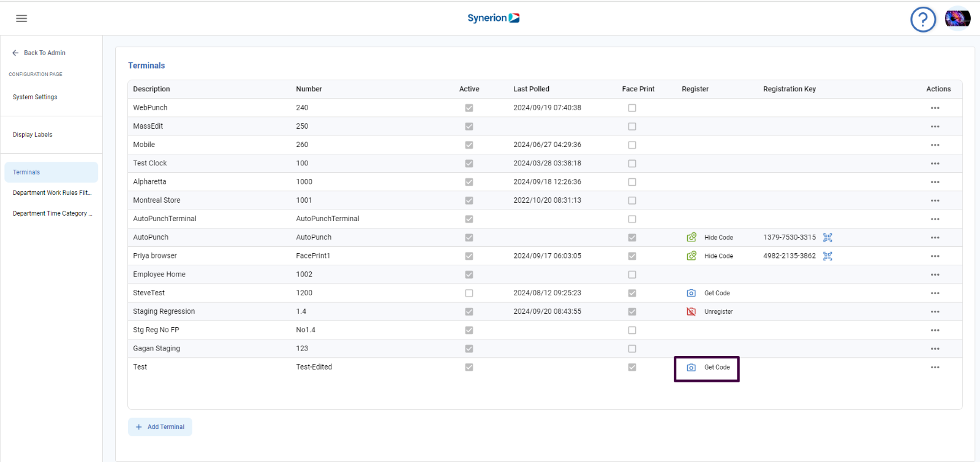Click Get Code for SteveTest
Screen dimensions: 980x462
(x=717, y=293)
